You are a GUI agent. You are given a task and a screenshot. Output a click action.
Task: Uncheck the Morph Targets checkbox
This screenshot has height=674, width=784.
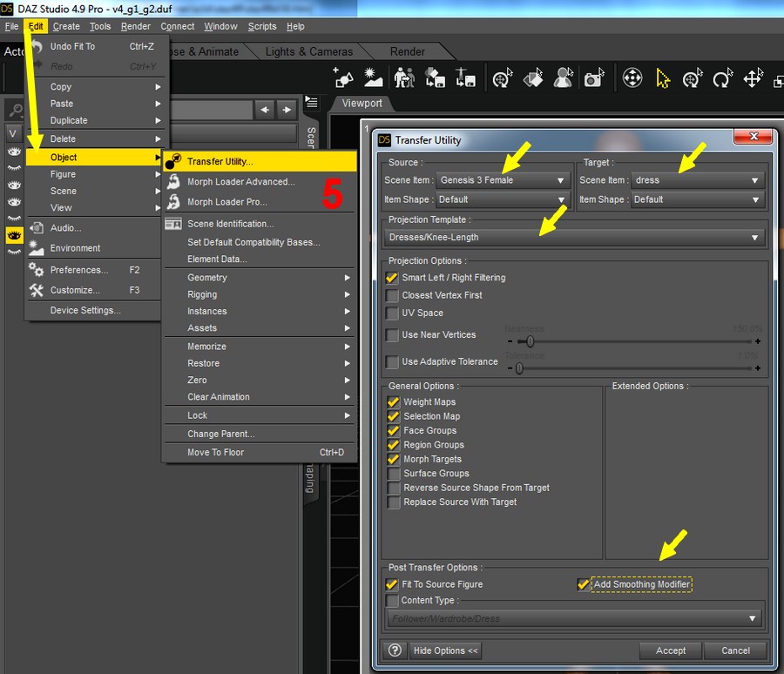(x=394, y=459)
